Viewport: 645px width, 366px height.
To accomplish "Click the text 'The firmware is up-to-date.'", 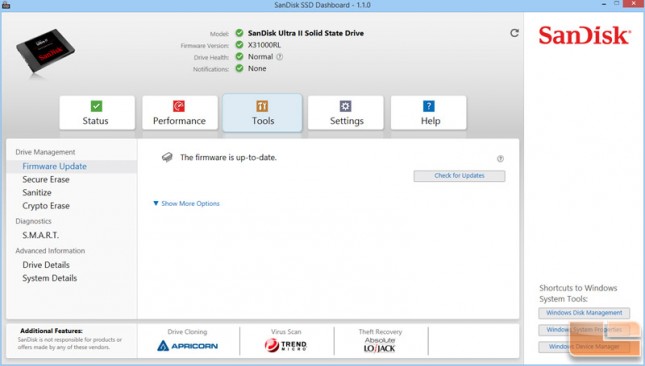I will pyautogui.click(x=228, y=158).
